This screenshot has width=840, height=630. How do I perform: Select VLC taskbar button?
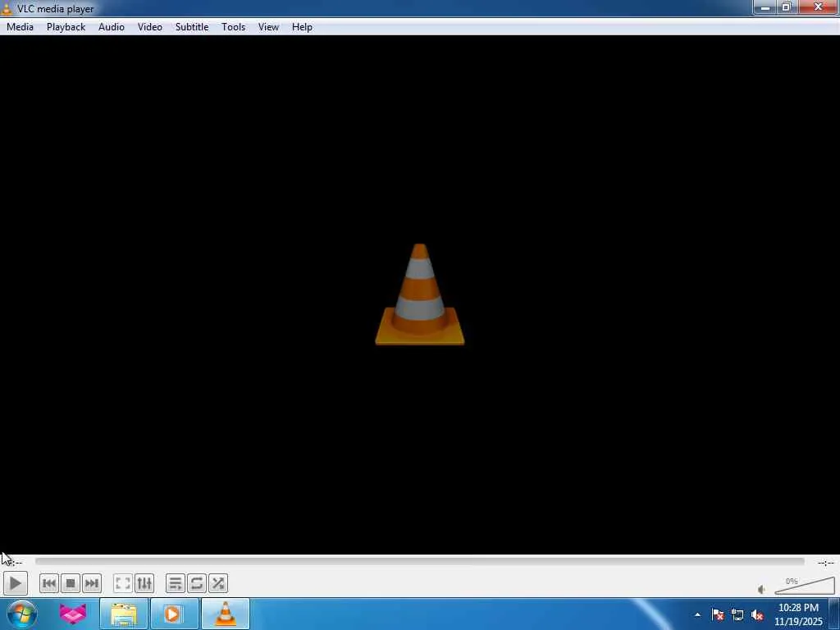point(225,614)
